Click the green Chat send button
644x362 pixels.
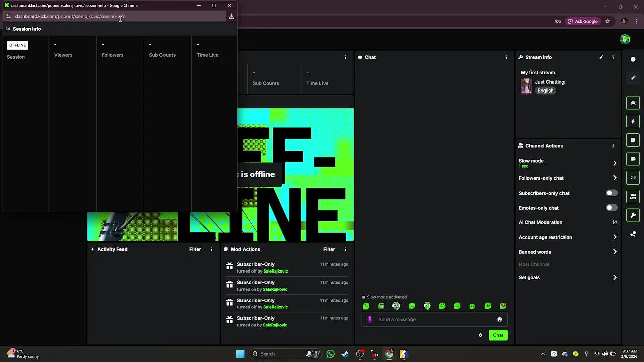498,335
